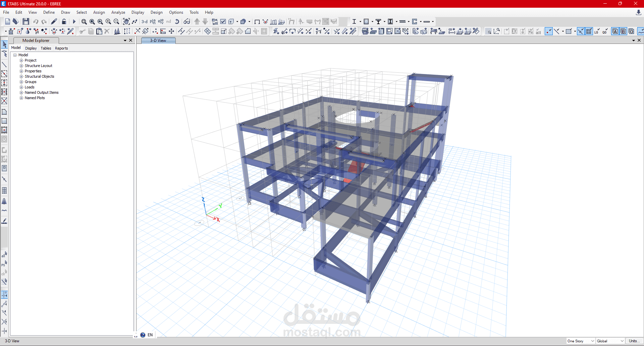Open the Model Explorer panel options arrow
644x346 pixels.
point(125,41)
